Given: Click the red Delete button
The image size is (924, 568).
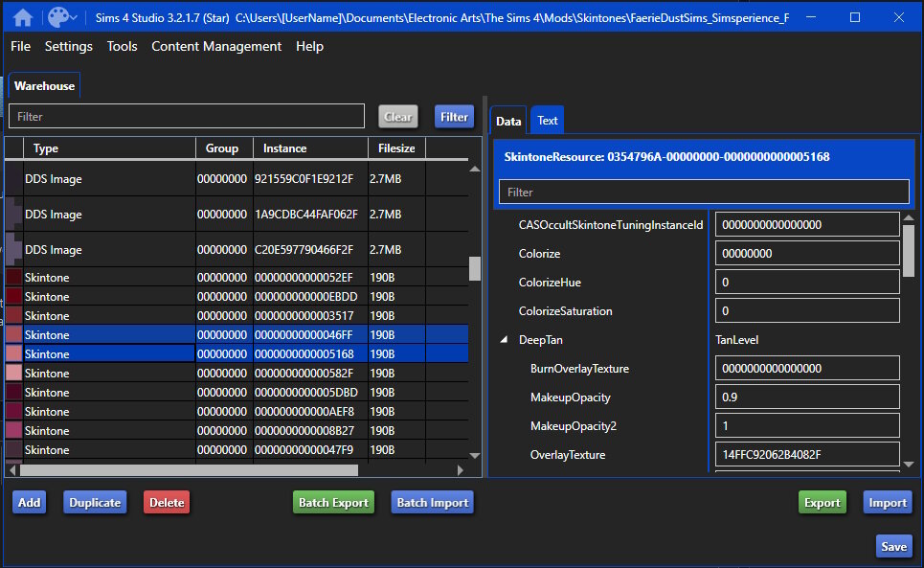Looking at the screenshot, I should point(167,502).
